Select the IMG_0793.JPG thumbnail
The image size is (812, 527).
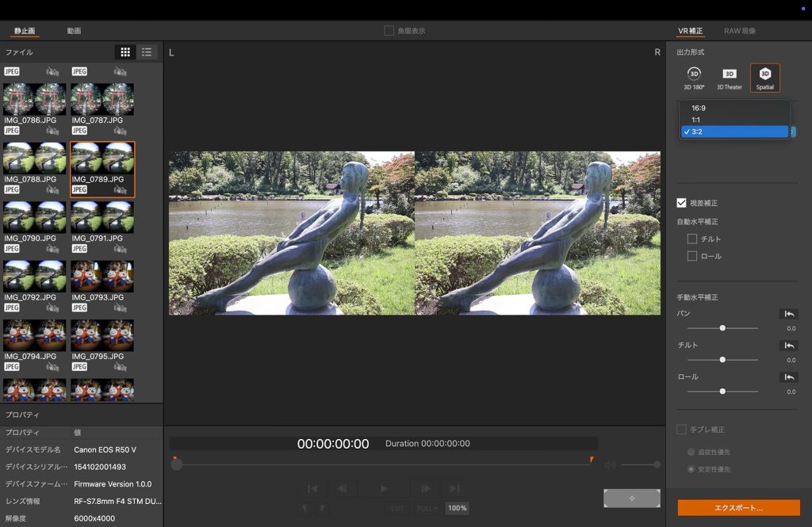tap(102, 277)
